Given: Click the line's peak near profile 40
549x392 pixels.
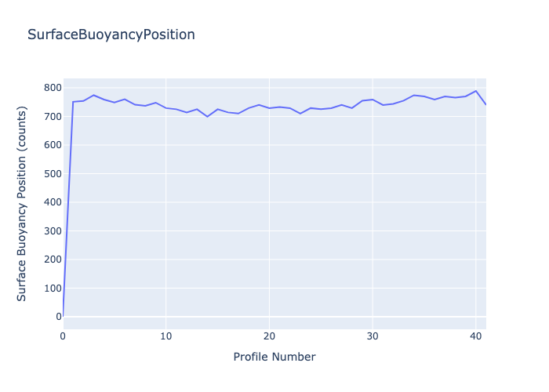Looking at the screenshot, I should click(475, 91).
